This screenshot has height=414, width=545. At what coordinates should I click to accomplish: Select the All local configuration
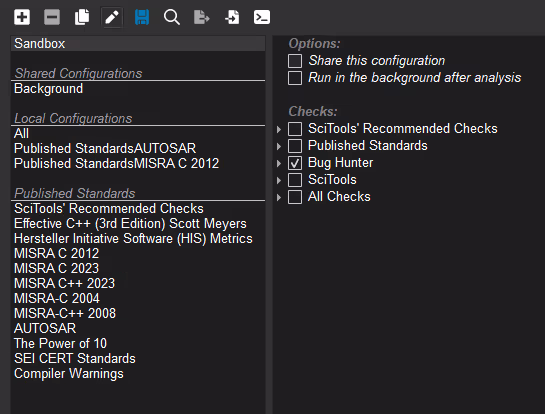coord(138,133)
